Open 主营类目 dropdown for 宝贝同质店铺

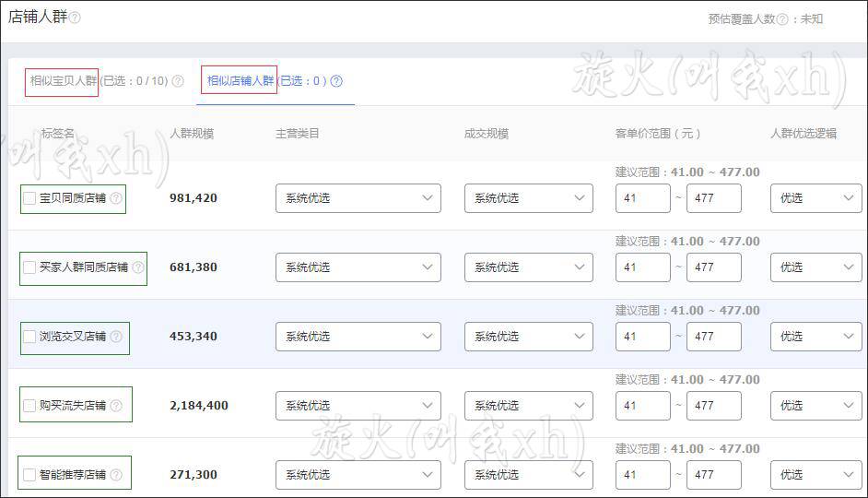coord(358,198)
